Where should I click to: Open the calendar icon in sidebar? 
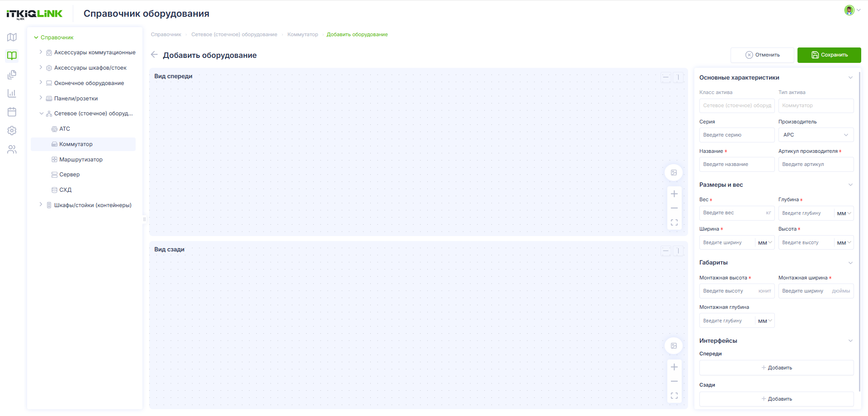click(x=12, y=112)
